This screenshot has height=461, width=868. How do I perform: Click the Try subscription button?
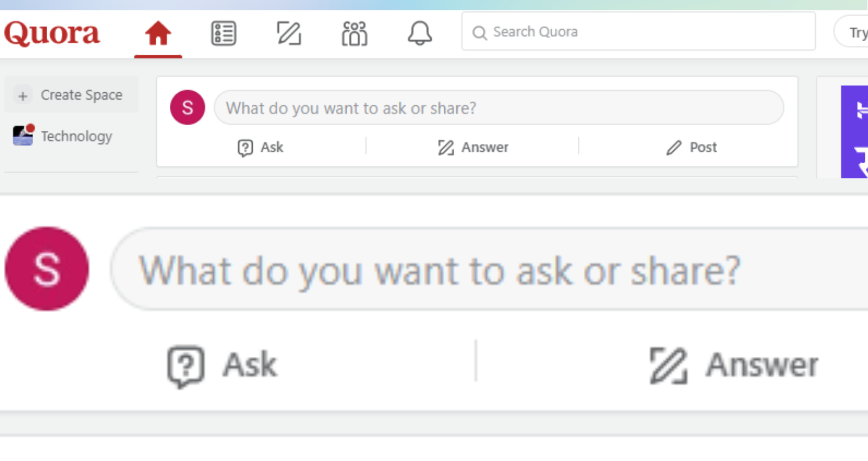[x=857, y=33]
